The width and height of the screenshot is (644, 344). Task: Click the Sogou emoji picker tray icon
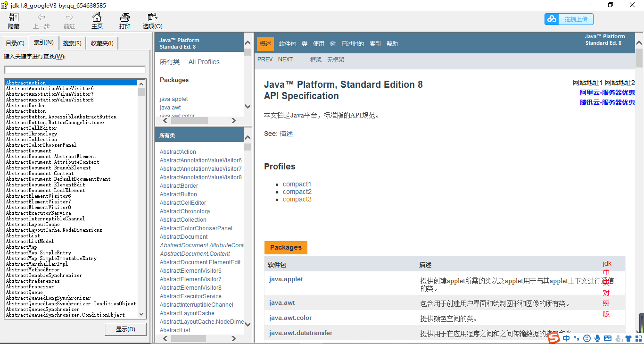586,338
